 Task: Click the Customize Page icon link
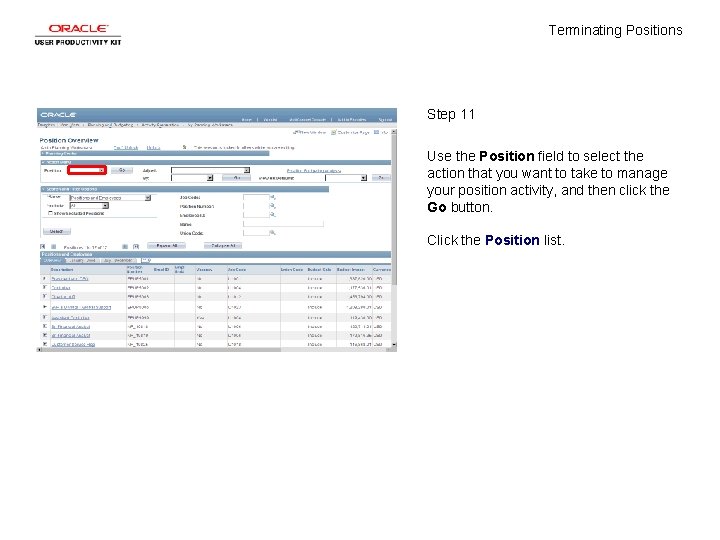click(350, 132)
